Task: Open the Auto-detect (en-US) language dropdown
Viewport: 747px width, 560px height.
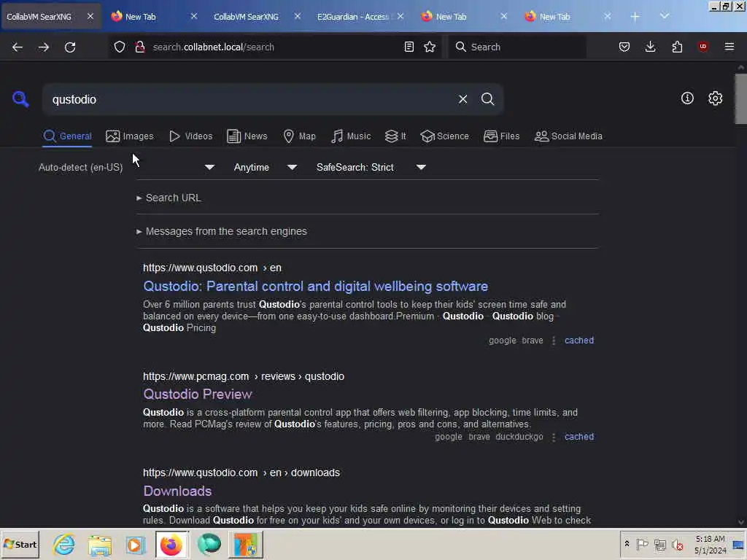Action: click(127, 167)
